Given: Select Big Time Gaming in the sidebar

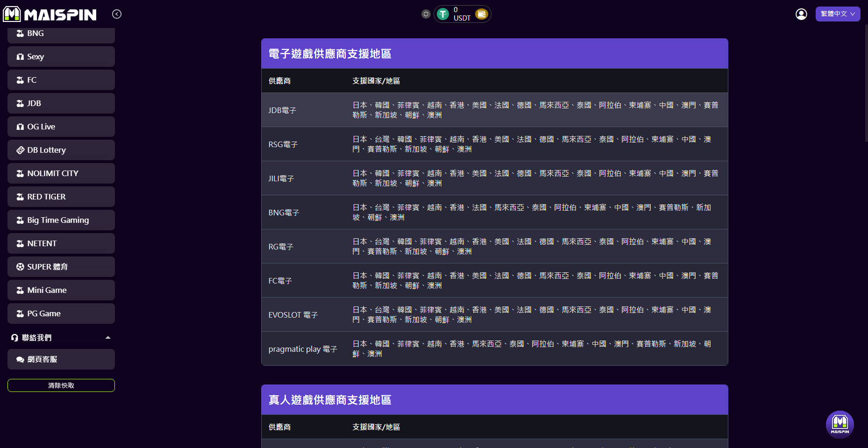Looking at the screenshot, I should [61, 220].
